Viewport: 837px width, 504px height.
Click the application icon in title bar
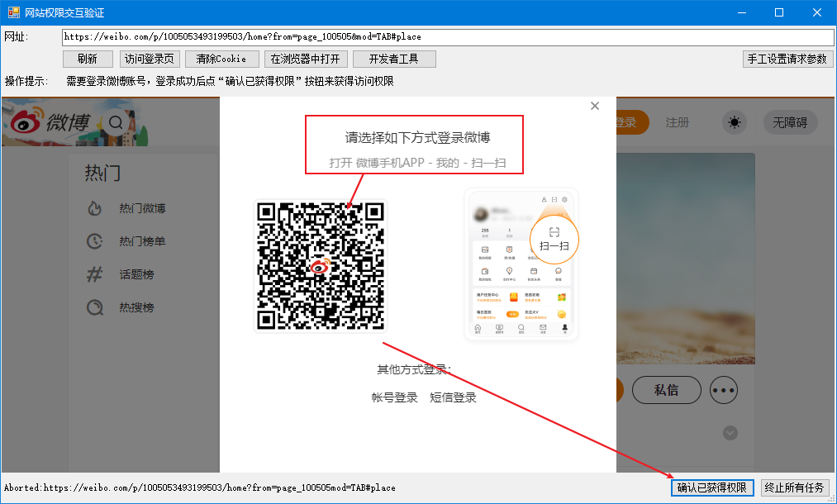tap(13, 12)
